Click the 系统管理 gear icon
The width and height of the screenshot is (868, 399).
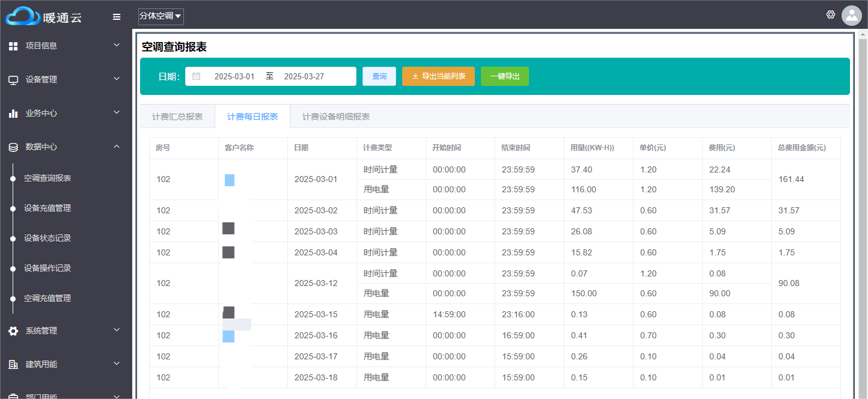(13, 330)
